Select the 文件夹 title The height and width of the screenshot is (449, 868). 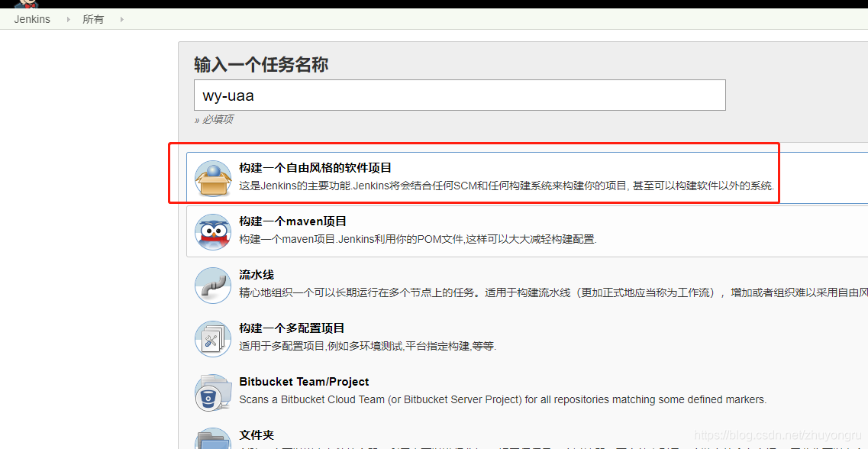point(257,435)
